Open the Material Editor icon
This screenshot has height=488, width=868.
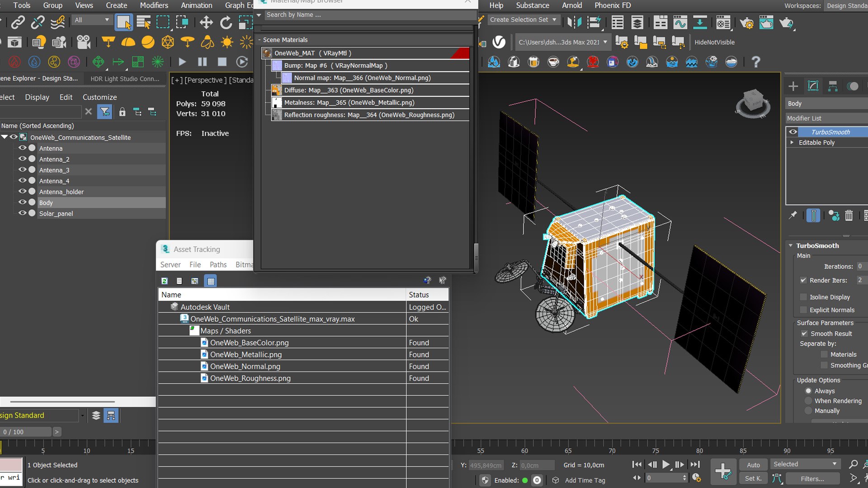[723, 22]
